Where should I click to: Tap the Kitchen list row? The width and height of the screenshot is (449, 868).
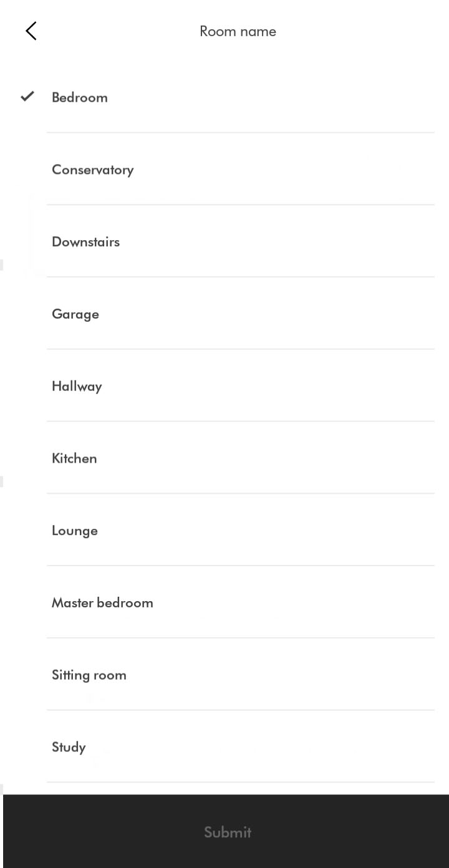(x=224, y=458)
